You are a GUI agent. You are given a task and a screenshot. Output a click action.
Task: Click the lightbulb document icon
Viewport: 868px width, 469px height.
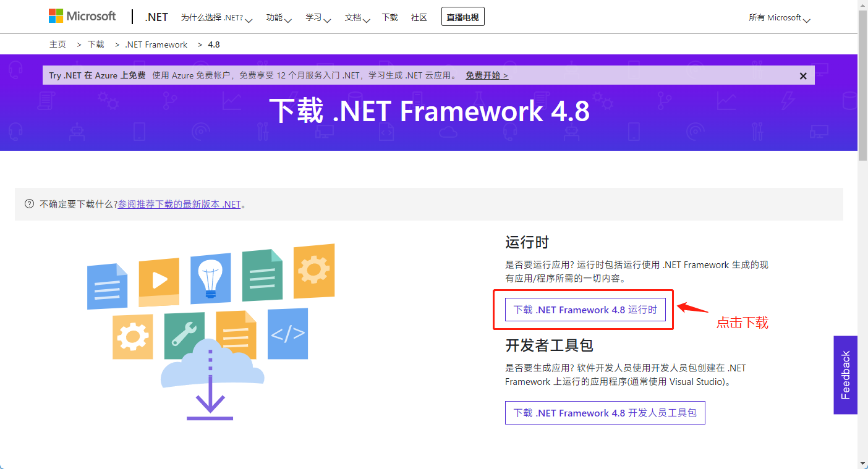[210, 278]
